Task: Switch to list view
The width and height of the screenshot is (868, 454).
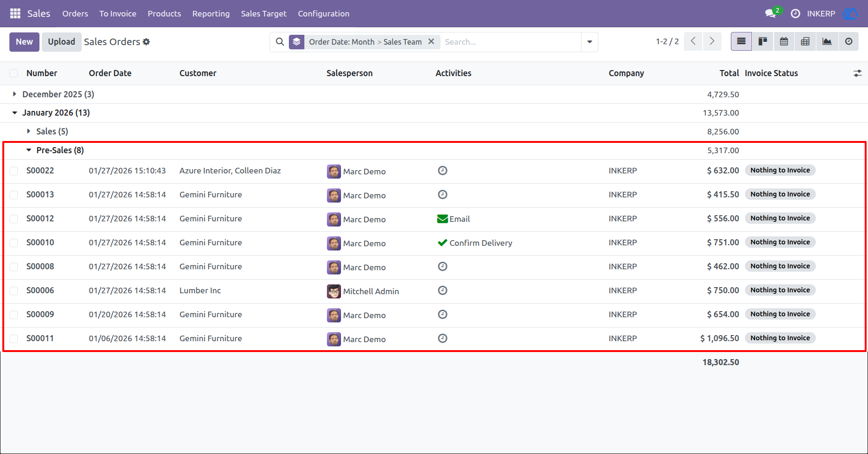Action: (x=741, y=41)
